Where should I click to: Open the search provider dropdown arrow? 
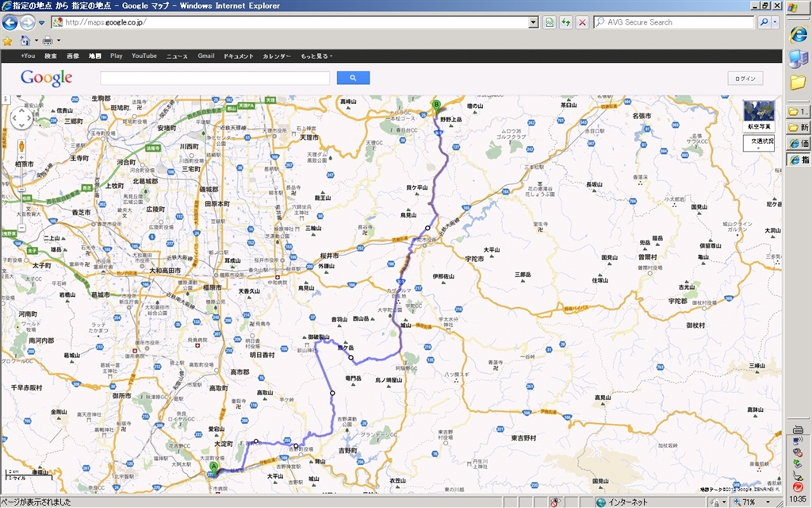pyautogui.click(x=776, y=22)
